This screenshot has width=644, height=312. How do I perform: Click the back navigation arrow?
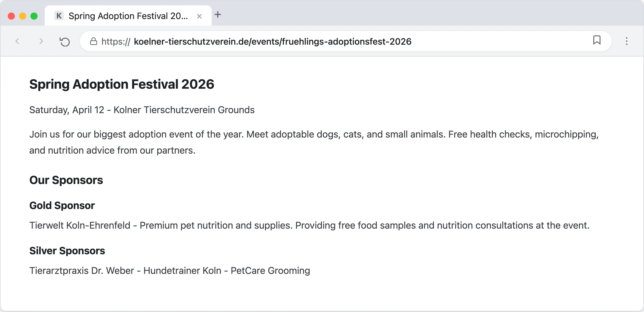click(17, 41)
